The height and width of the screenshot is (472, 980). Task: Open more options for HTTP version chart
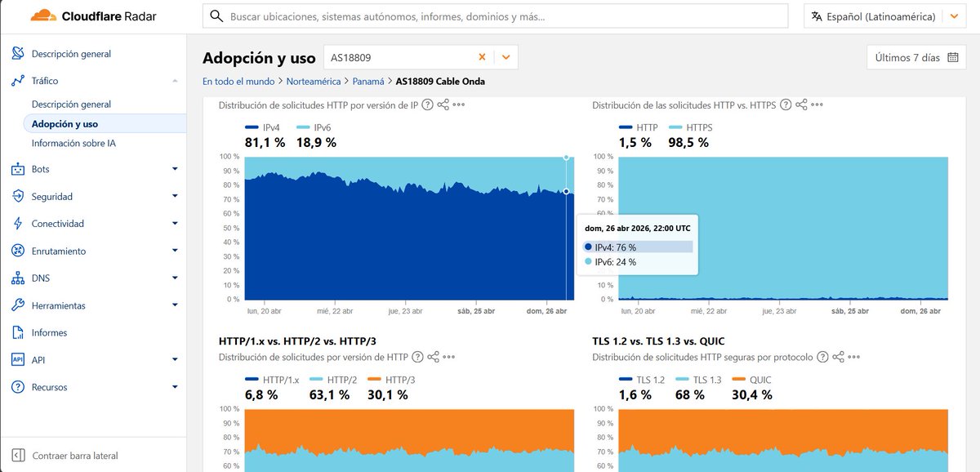tap(449, 357)
